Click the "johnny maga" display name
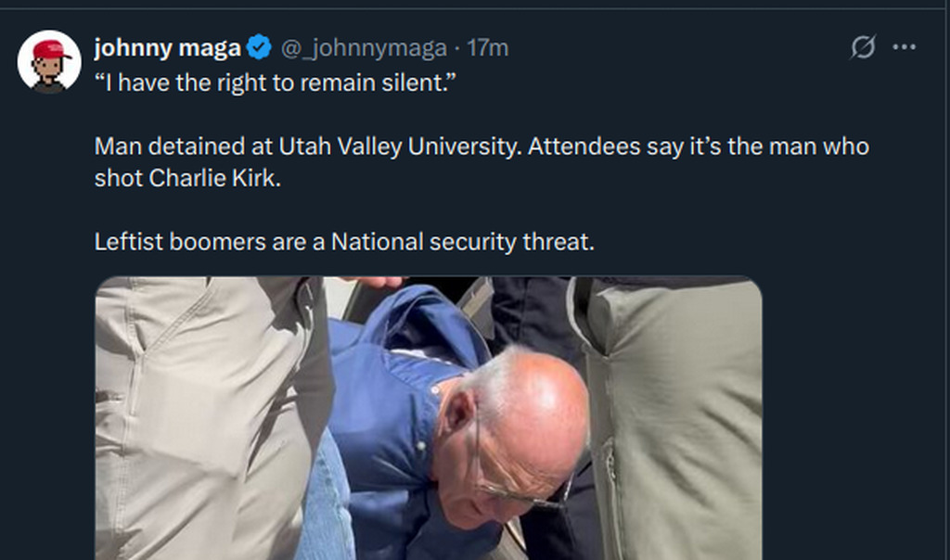Screen dimensions: 950x560 168,47
